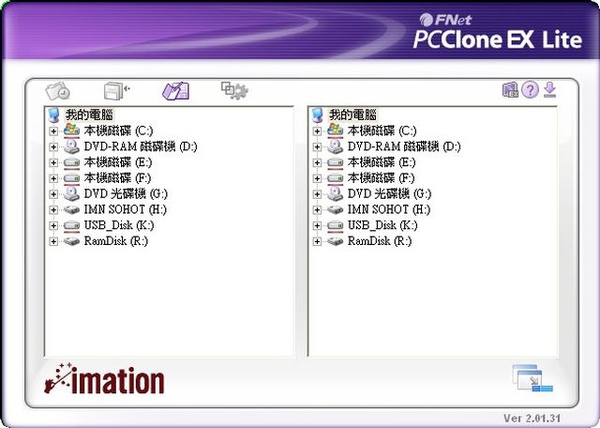Open the Quick Launch backup clock-folder icon
The image size is (600, 428).
[x=58, y=91]
